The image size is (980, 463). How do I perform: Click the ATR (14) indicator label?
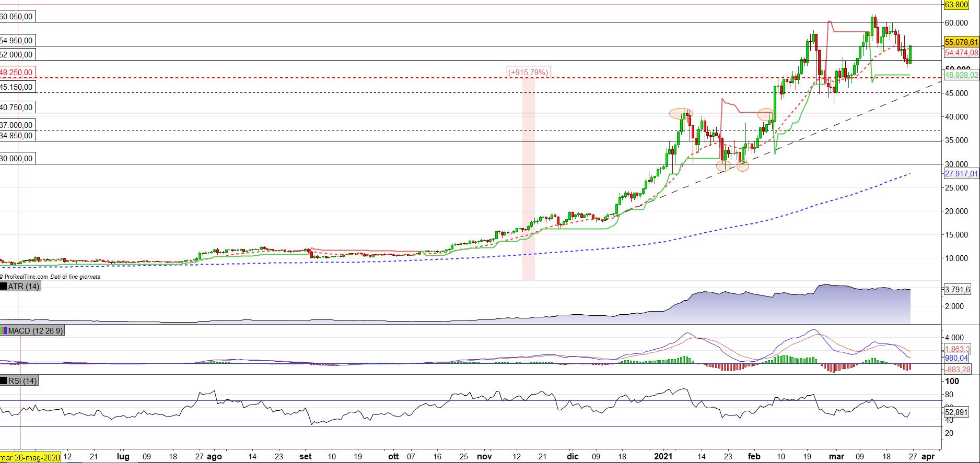pyautogui.click(x=24, y=287)
